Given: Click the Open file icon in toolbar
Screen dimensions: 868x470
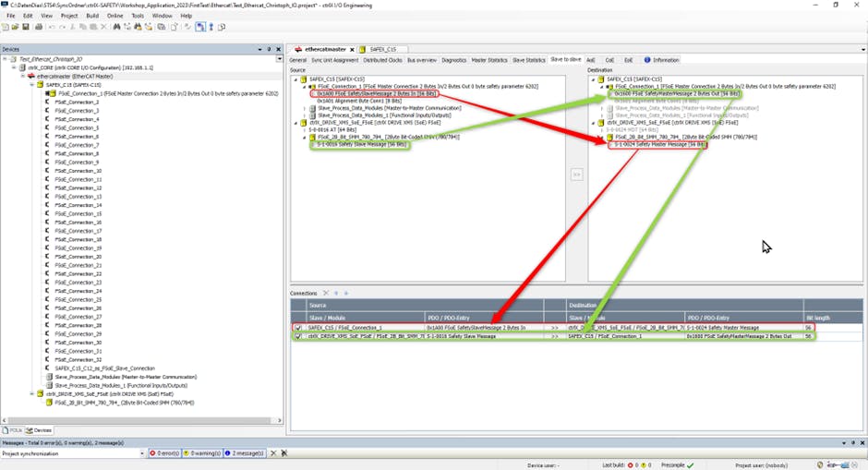Looking at the screenshot, I should pos(15,27).
